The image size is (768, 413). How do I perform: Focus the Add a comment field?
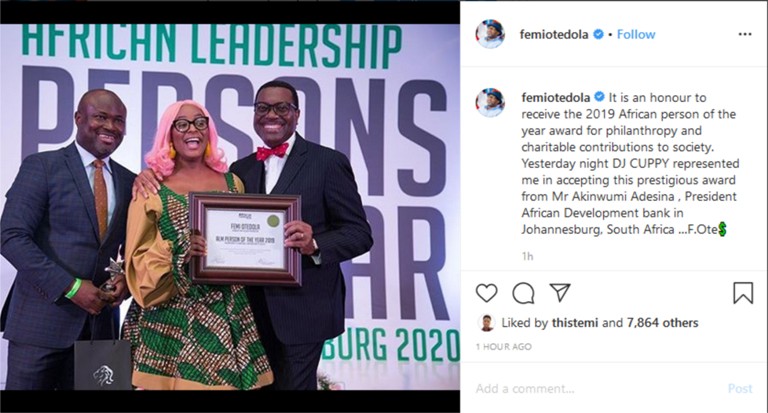pyautogui.click(x=598, y=389)
